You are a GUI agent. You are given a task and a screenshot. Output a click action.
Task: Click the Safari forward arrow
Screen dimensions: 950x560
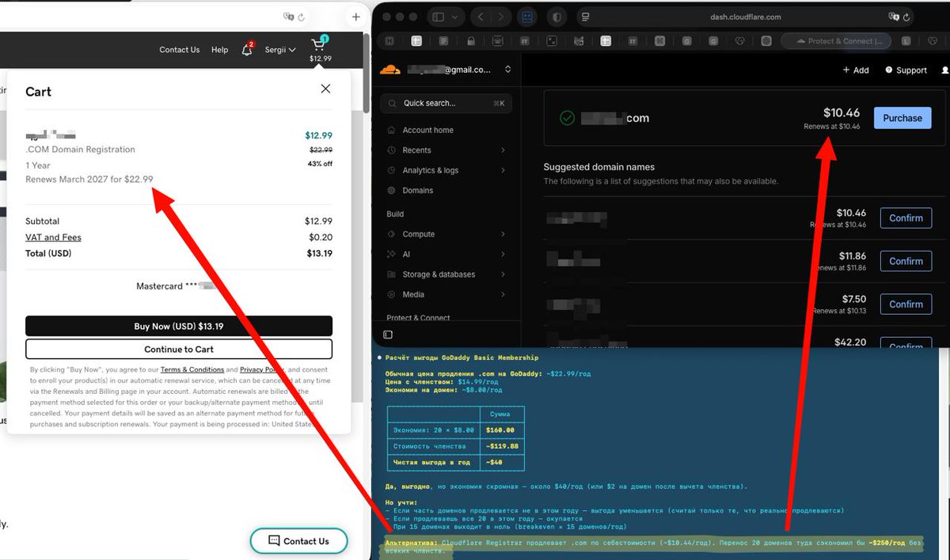[x=502, y=17]
